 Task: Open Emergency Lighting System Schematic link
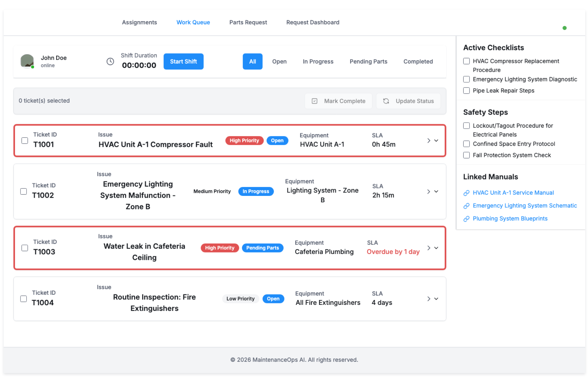[x=524, y=206]
